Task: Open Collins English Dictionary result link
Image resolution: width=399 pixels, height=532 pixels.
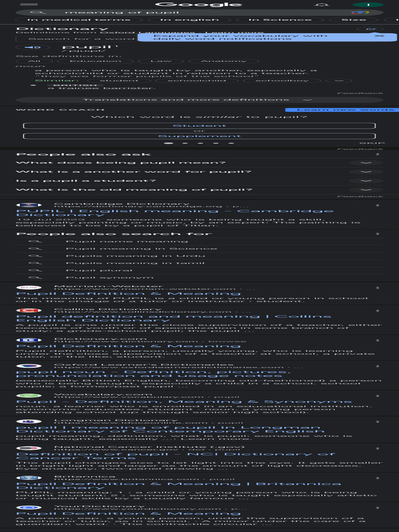Action: point(174,318)
